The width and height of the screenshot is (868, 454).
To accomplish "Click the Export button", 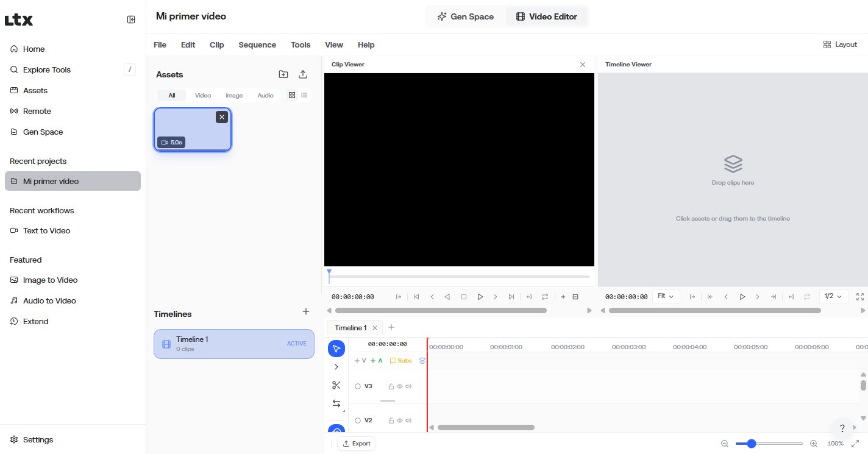I will [357, 444].
